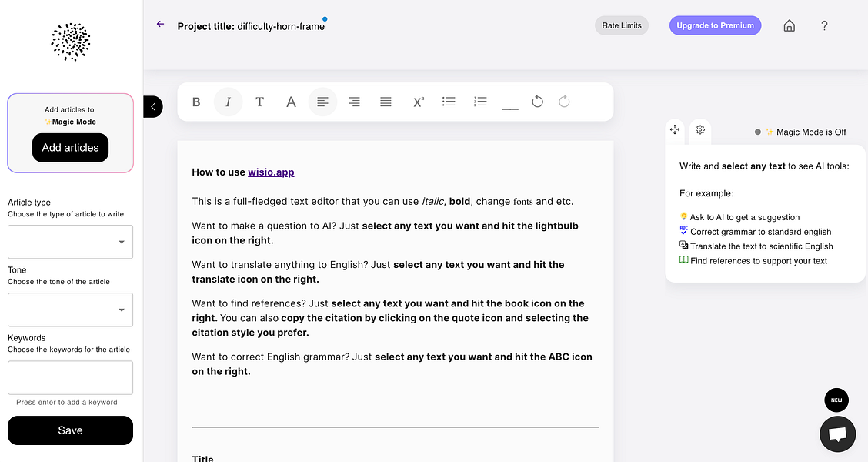Align text left

(x=322, y=102)
